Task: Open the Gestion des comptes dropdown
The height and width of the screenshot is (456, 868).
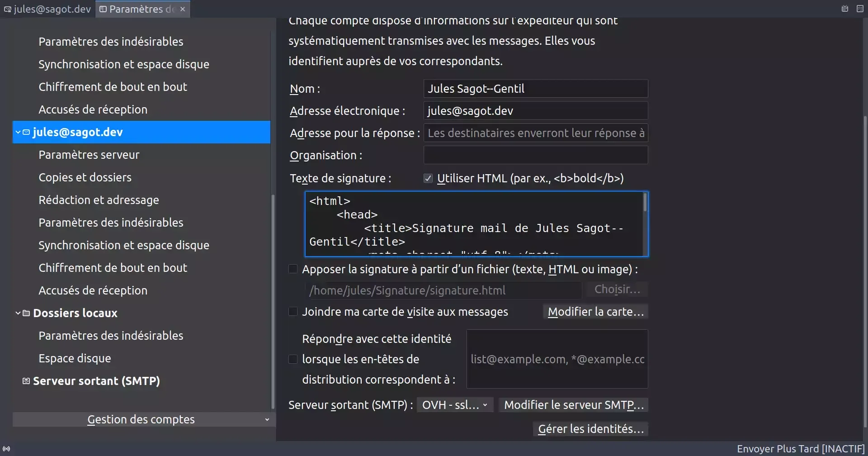Action: pos(141,419)
